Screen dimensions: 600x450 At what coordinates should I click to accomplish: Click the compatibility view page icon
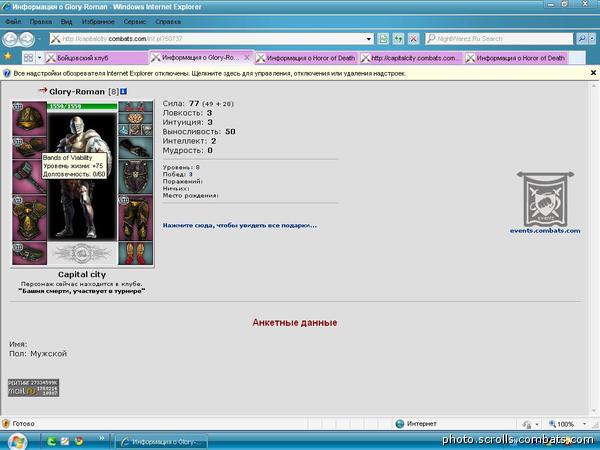point(383,39)
